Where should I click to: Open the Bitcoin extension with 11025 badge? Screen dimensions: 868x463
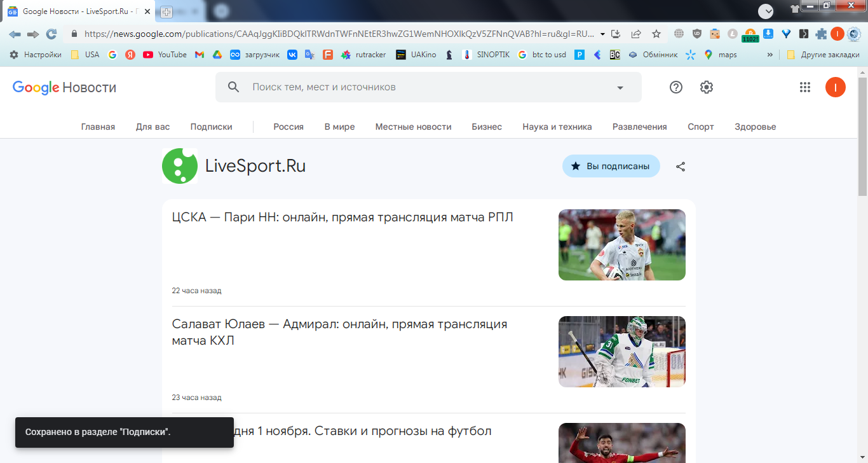coord(750,34)
